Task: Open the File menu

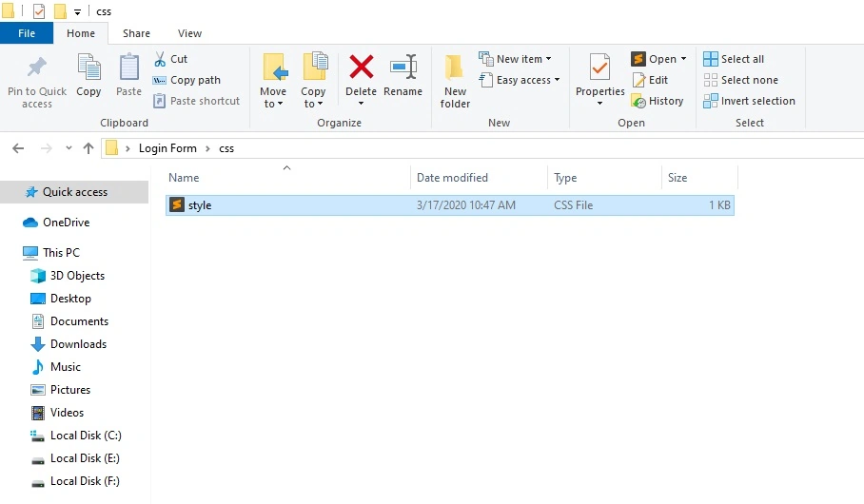Action: click(27, 33)
